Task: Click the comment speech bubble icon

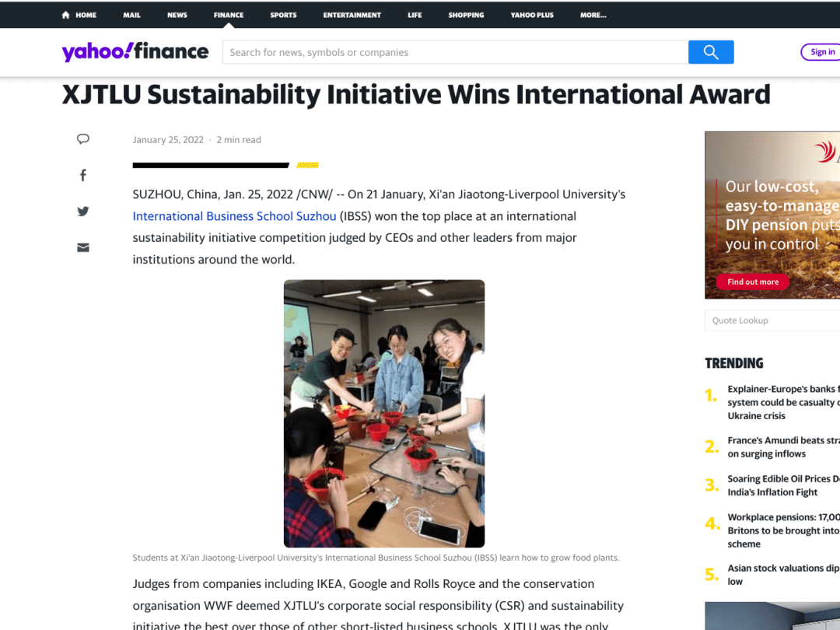Action: [83, 139]
